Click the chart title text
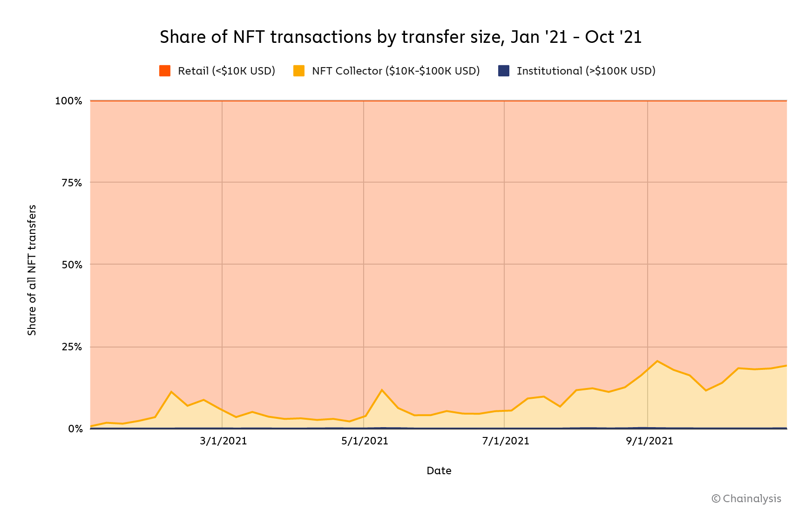 tap(401, 37)
